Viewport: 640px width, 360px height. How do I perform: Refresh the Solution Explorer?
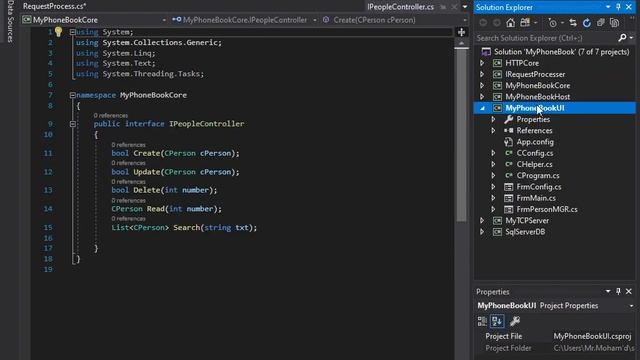click(587, 23)
